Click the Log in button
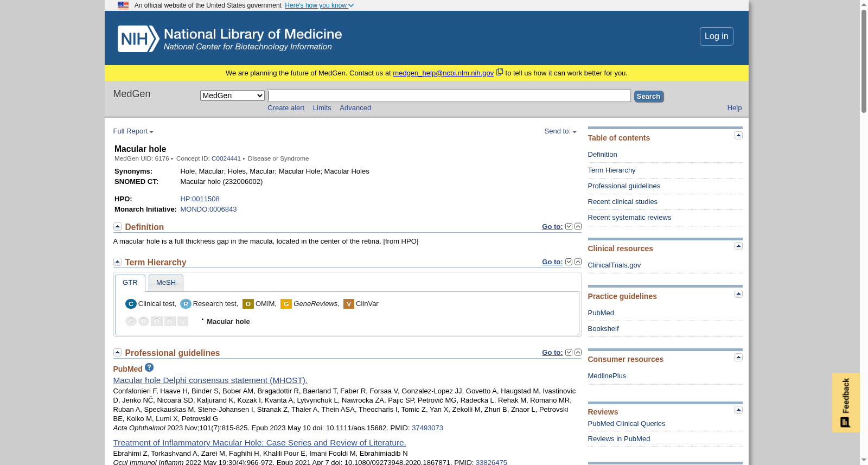This screenshot has height=465, width=868. (716, 36)
